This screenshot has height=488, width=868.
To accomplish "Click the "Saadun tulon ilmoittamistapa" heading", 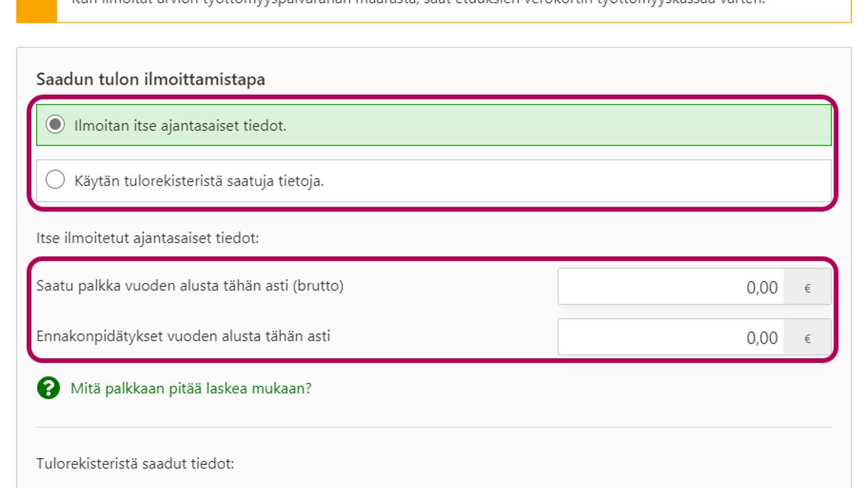I will 150,80.
